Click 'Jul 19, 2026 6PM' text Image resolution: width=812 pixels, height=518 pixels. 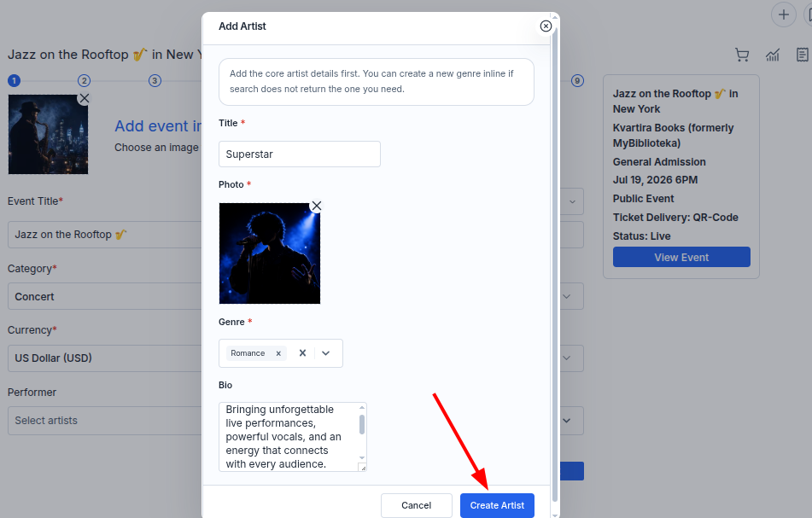[655, 180]
